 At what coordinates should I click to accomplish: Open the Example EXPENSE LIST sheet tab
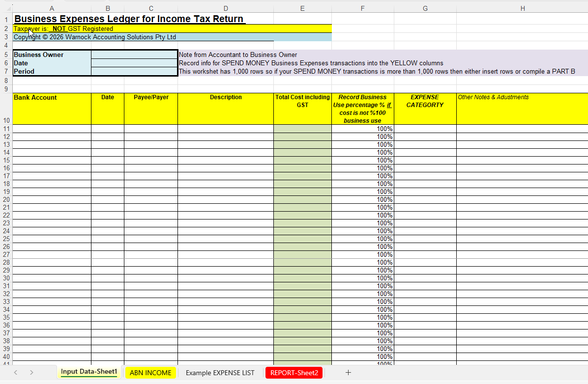coord(220,373)
